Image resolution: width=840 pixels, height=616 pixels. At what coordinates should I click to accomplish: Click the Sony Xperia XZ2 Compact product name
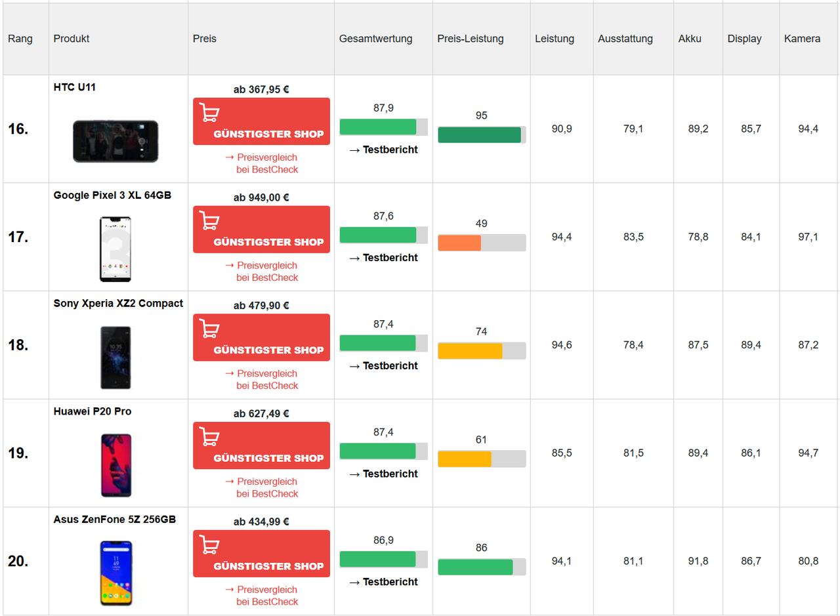pos(118,303)
